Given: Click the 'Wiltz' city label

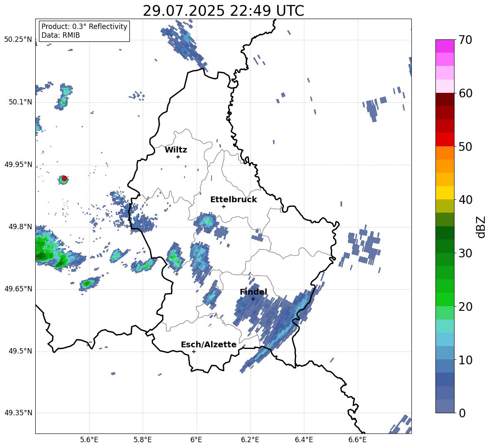Looking at the screenshot, I should click(x=176, y=150).
